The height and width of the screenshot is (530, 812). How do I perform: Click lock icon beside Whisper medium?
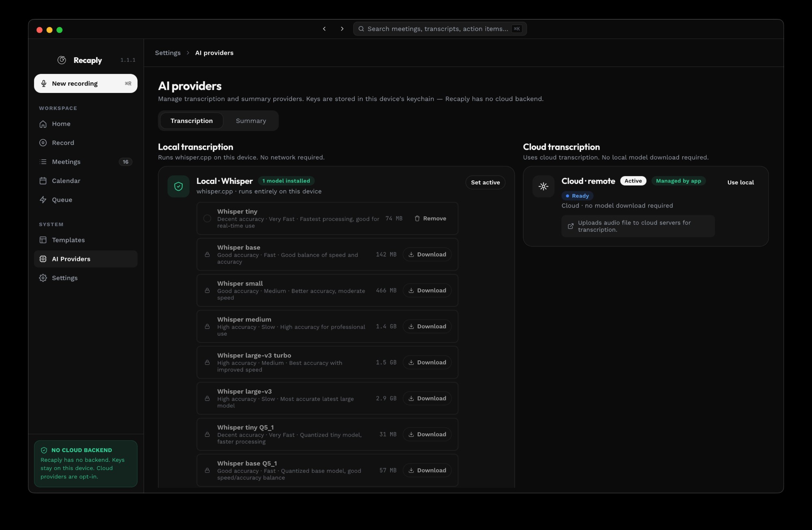pos(207,327)
